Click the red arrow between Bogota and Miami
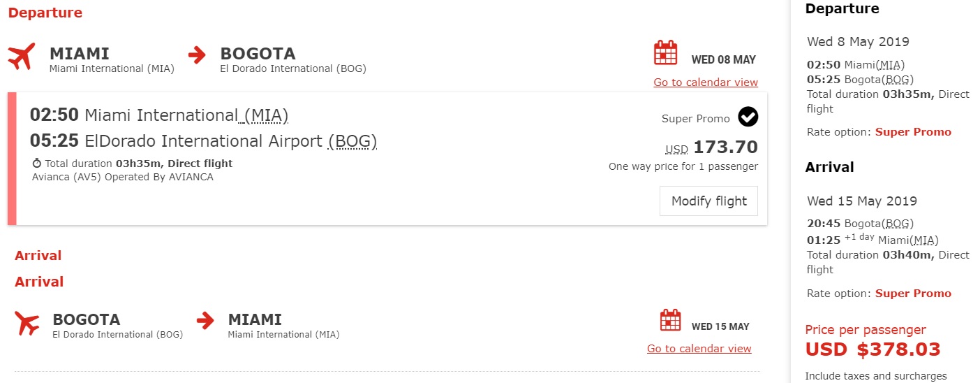The width and height of the screenshot is (980, 383). [x=205, y=321]
